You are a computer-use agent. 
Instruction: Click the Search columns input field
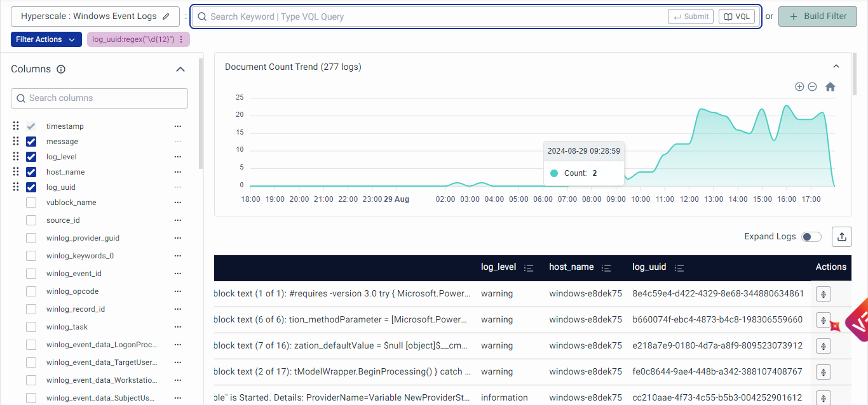100,98
